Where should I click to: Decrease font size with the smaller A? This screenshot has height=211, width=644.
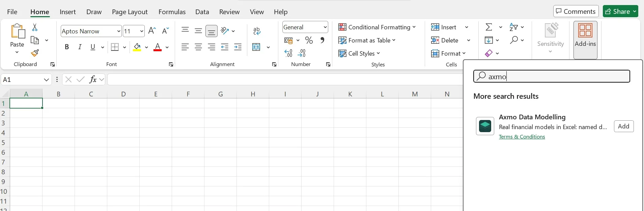pyautogui.click(x=165, y=31)
